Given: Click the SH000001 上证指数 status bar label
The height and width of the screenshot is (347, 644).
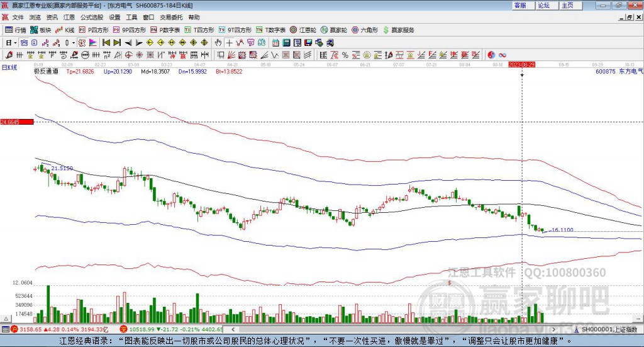Looking at the screenshot, I should (x=609, y=329).
